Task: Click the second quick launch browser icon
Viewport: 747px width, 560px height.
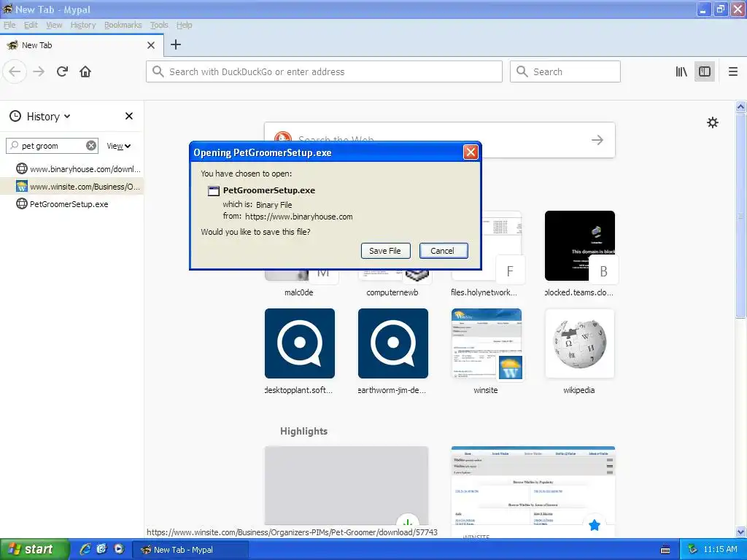Action: pos(102,549)
